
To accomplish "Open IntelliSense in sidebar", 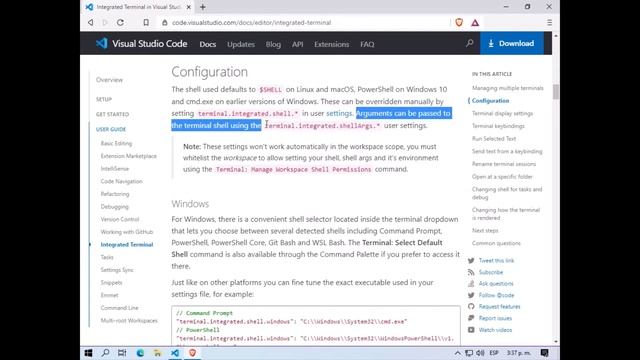I will 115,169.
